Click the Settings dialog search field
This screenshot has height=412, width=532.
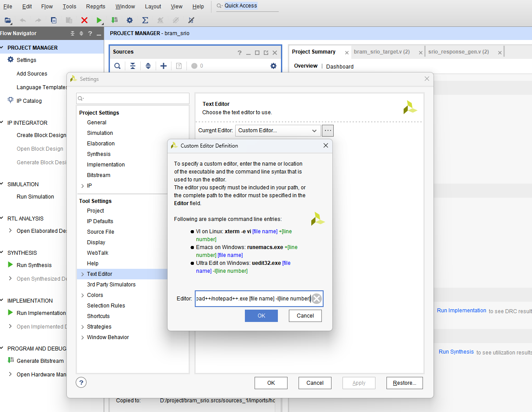tap(133, 98)
